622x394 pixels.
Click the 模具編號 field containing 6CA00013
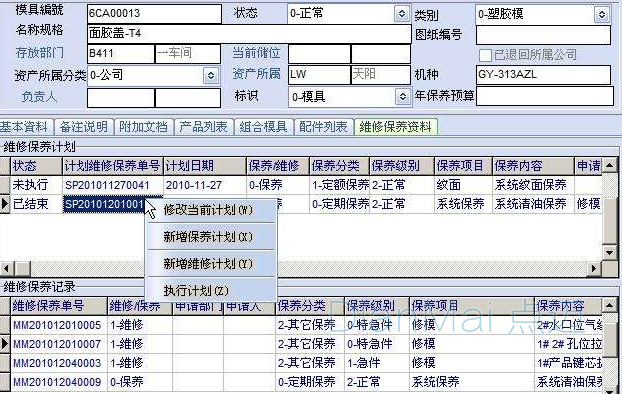(x=154, y=13)
